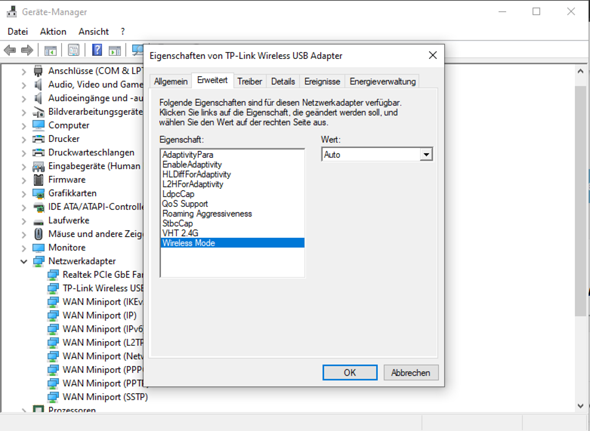Select the Grafikkarten icon
The height and width of the screenshot is (431, 590).
click(x=38, y=193)
